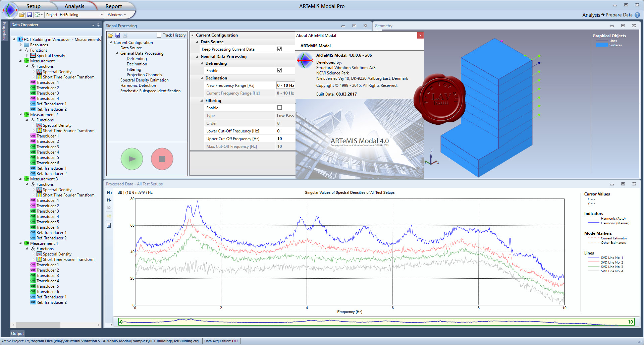
Task: Pin the Data Organizer panel
Action: (x=98, y=25)
